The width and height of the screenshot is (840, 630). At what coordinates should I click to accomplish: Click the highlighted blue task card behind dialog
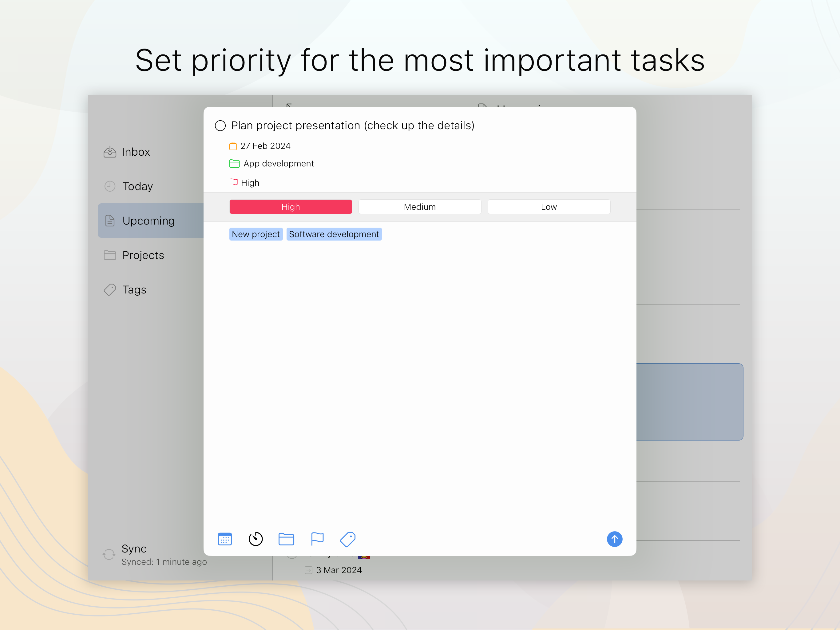click(x=690, y=402)
